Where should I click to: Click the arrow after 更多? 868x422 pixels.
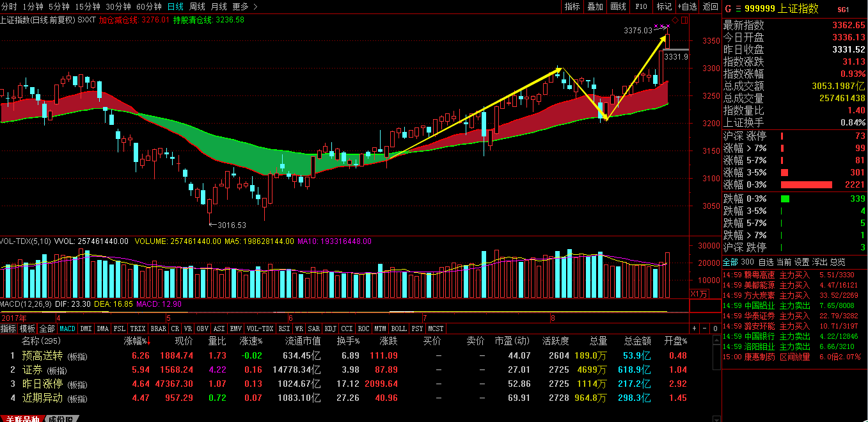(255, 6)
